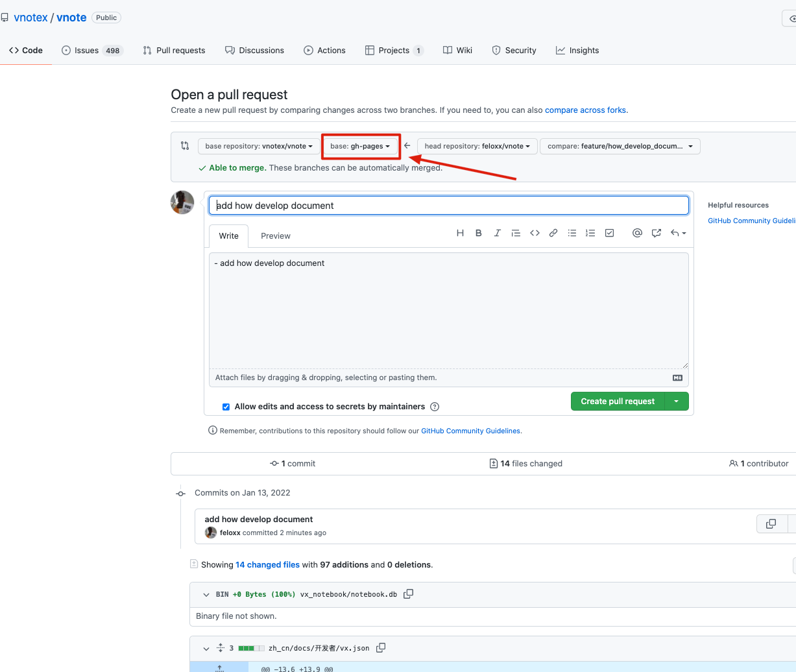Add a link using the toolbar icon
Screen dimensions: 796x672
(553, 233)
